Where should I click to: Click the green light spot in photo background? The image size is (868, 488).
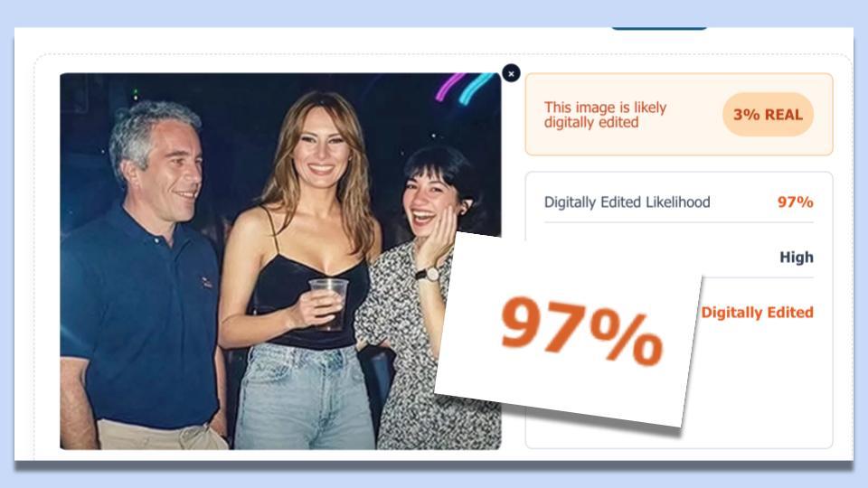(x=135, y=94)
